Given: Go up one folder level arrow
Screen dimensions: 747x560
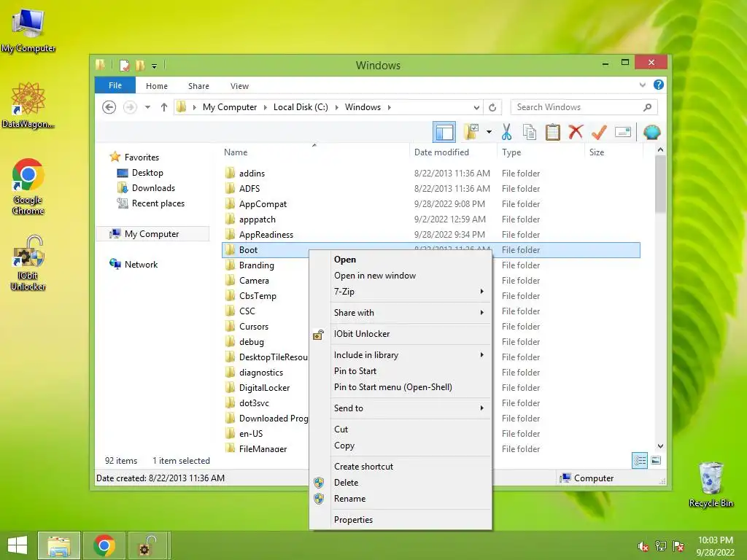Looking at the screenshot, I should pyautogui.click(x=164, y=107).
